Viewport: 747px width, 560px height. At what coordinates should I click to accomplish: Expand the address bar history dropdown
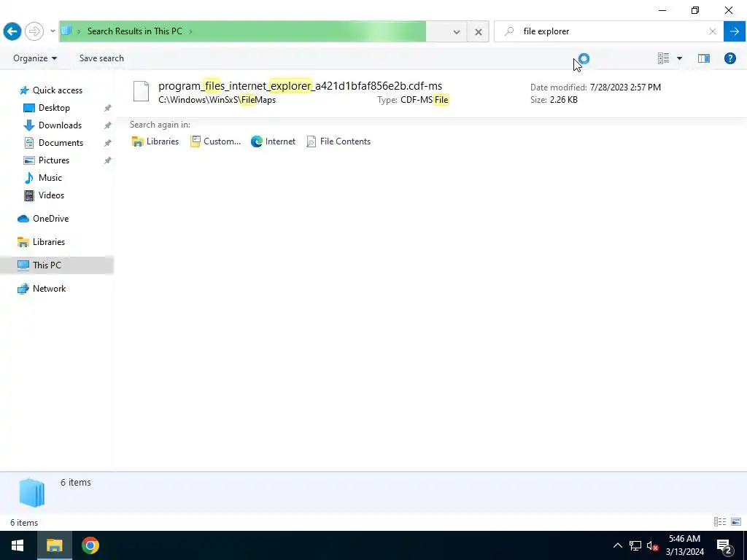[457, 32]
